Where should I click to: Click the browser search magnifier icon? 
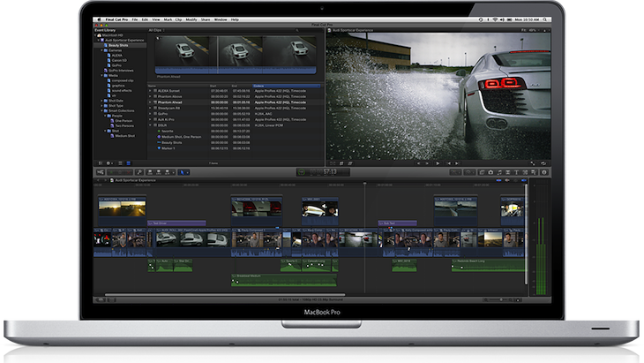point(297,30)
